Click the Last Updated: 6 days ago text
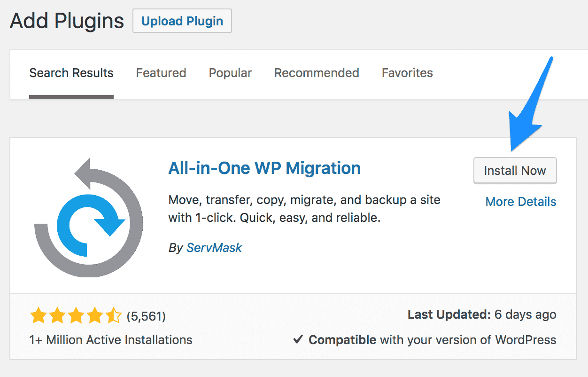Screen dimensions: 588x377 tap(482, 315)
